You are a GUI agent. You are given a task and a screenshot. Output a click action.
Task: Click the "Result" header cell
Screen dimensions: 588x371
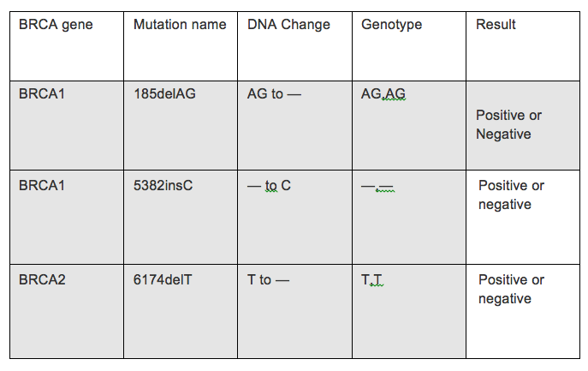(x=496, y=25)
